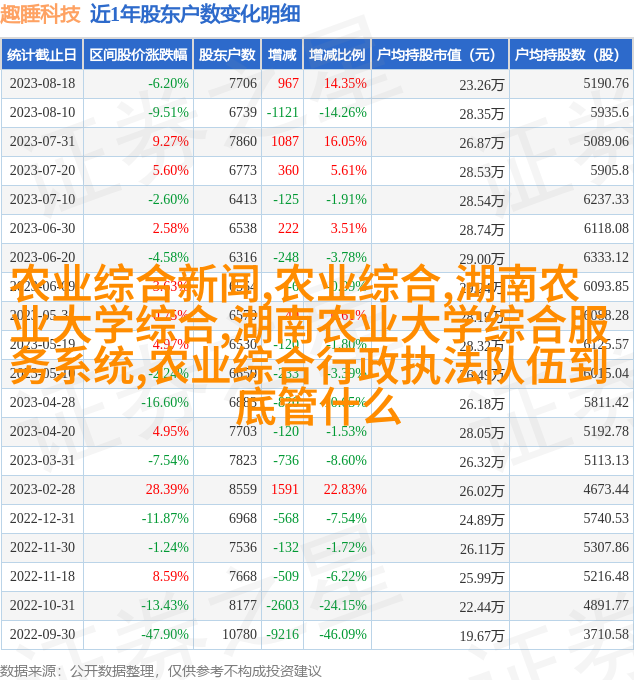Click the -47.90% price change value
The width and height of the screenshot is (634, 680).
pyautogui.click(x=165, y=634)
